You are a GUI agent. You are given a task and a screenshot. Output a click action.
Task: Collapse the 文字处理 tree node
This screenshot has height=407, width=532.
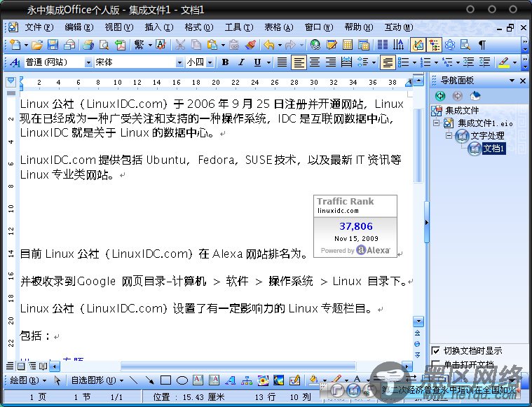pyautogui.click(x=449, y=135)
